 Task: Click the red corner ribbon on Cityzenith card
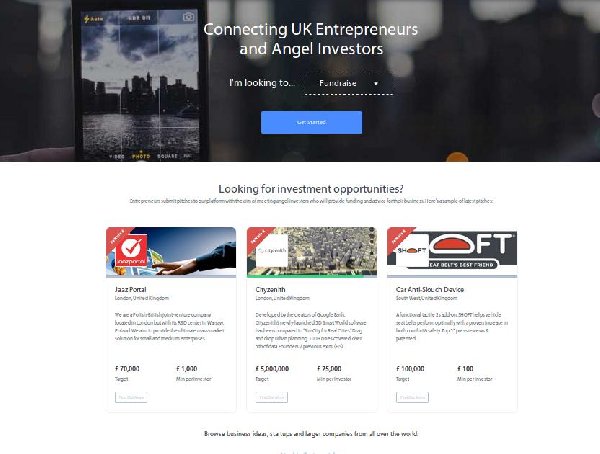pos(257,237)
